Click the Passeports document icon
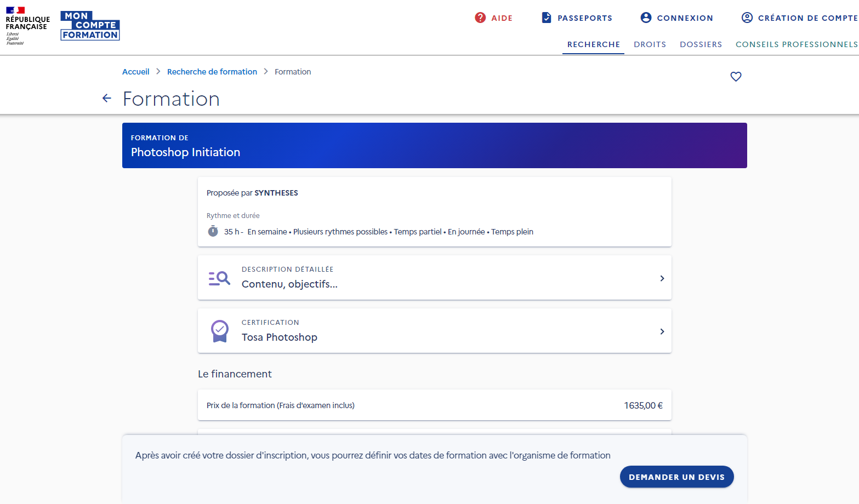 (547, 18)
